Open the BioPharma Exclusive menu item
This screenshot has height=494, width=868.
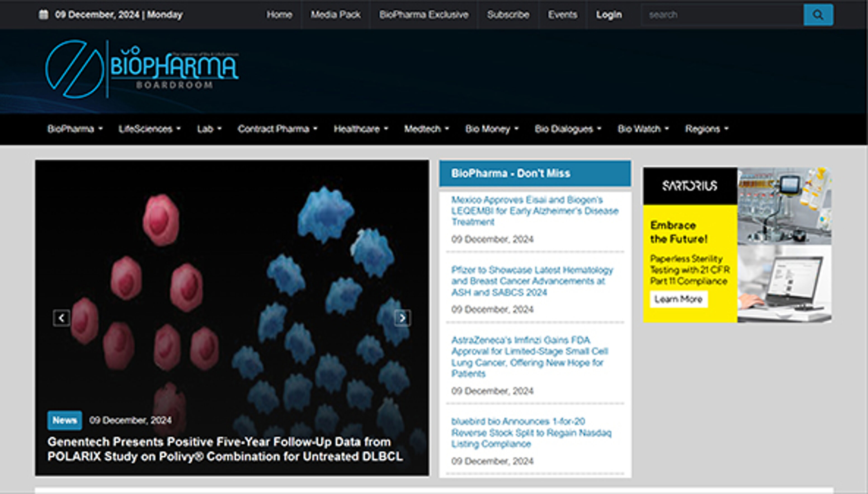click(424, 15)
